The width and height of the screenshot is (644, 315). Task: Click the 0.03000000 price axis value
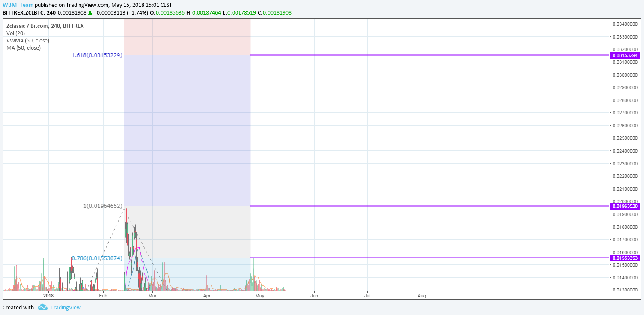point(626,75)
